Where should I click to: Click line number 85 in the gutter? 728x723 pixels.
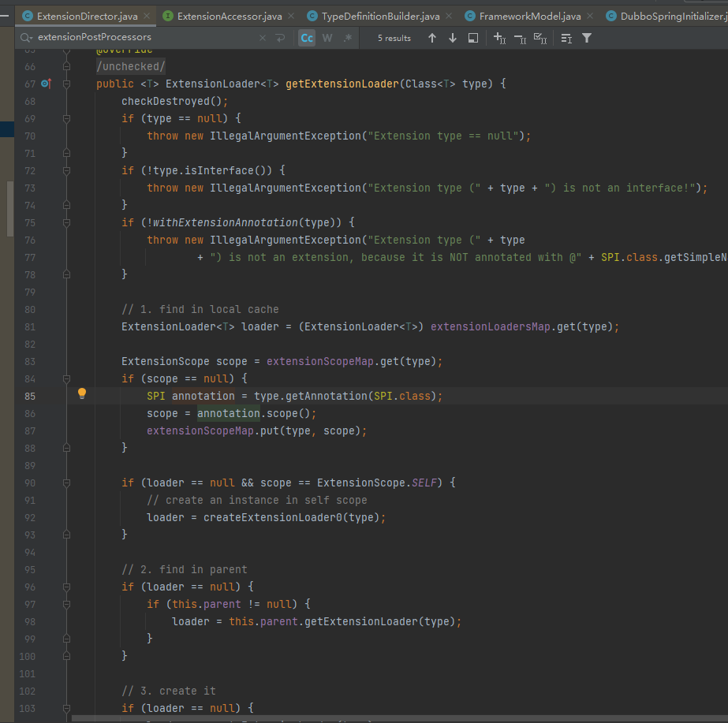[30, 397]
